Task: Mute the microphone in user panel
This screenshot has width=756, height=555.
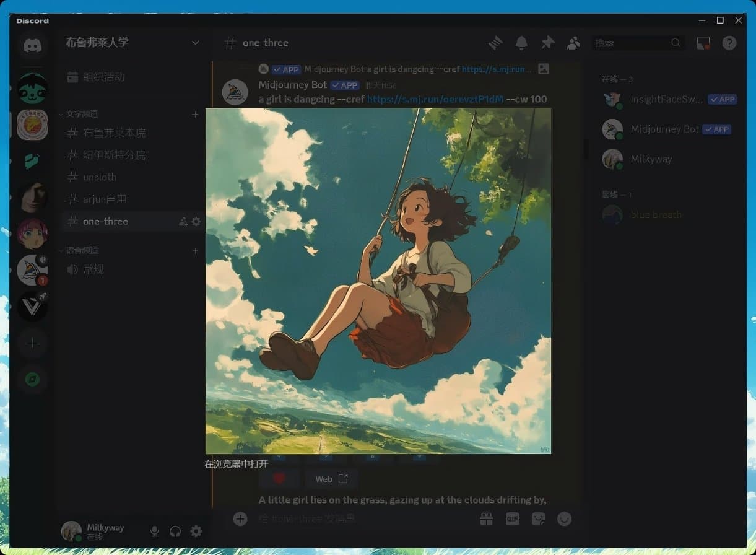Action: (x=154, y=531)
